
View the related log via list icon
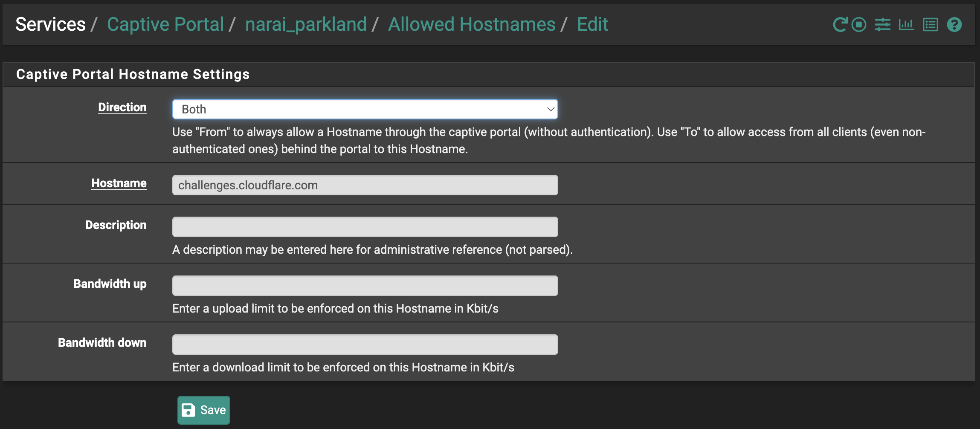click(x=930, y=24)
